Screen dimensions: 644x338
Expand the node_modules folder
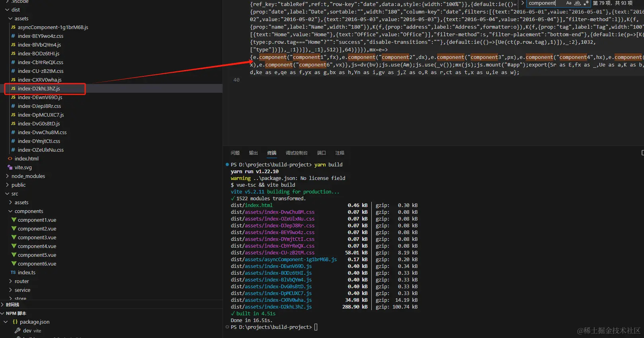click(7, 176)
